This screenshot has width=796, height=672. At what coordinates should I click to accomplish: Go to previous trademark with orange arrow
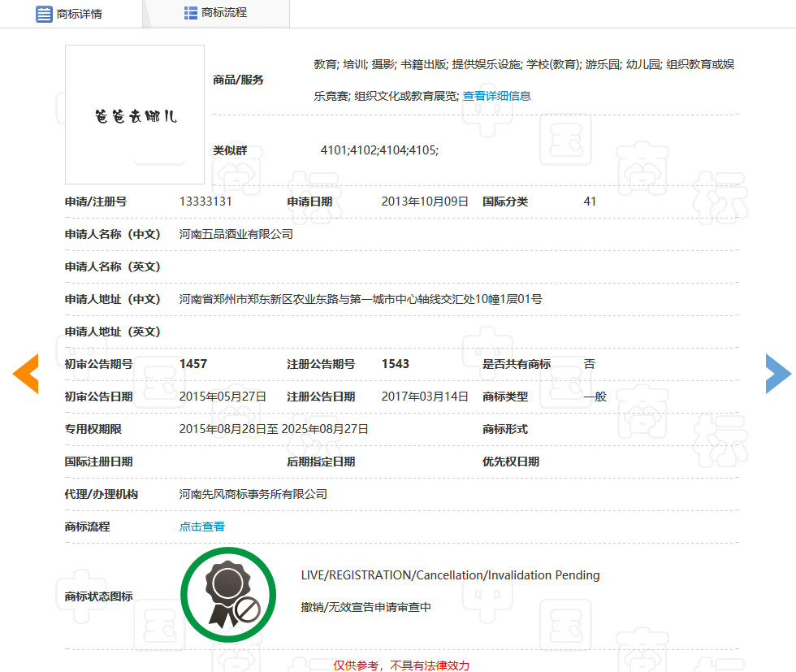click(x=26, y=373)
